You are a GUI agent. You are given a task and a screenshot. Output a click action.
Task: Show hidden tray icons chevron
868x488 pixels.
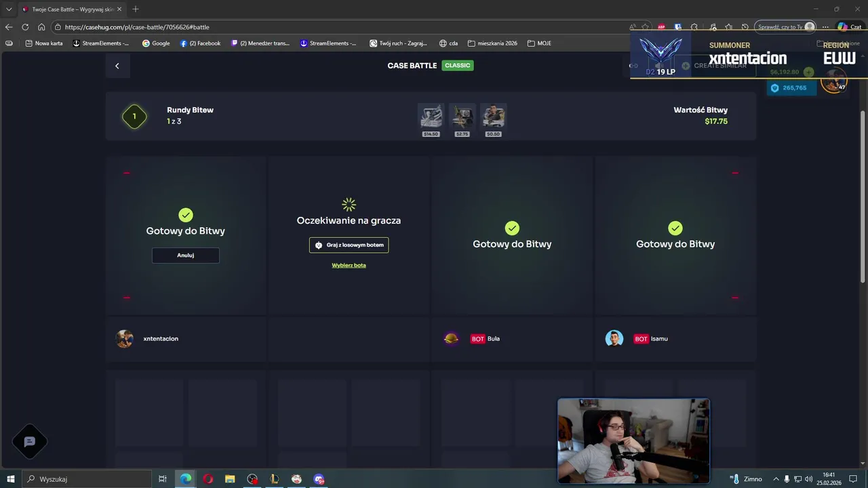coord(776,479)
